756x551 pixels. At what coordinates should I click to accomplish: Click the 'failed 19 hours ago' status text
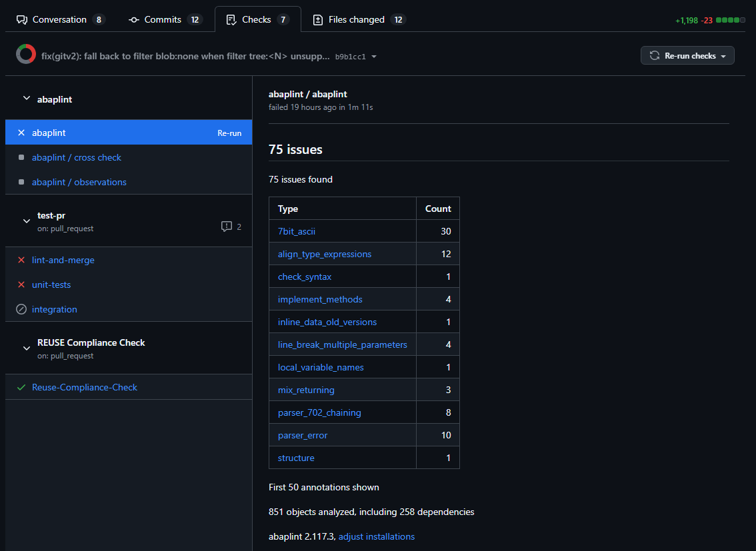coord(321,107)
